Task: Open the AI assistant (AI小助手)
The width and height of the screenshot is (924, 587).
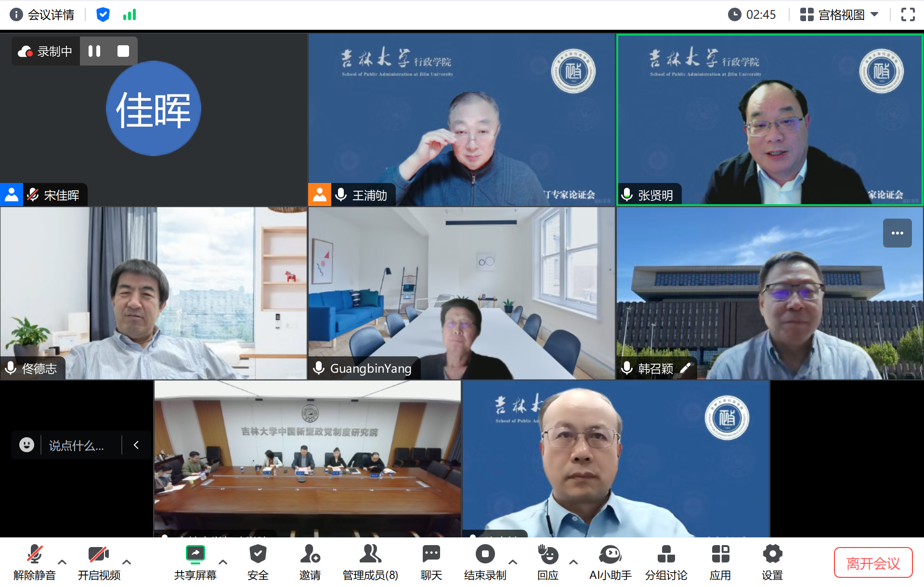Action: coord(610,555)
